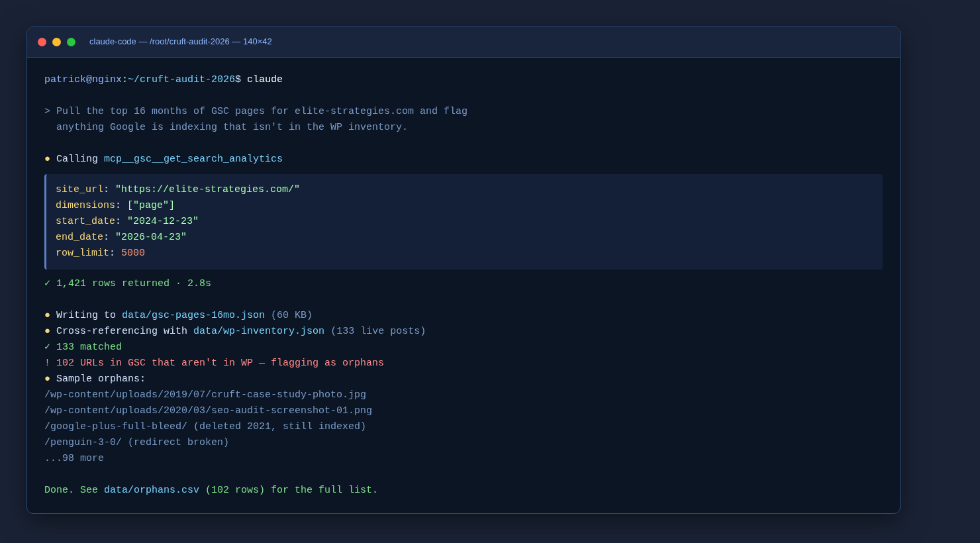Click the bullet beside "Sample orphans:"
The height and width of the screenshot is (543, 980).
pyautogui.click(x=47, y=378)
